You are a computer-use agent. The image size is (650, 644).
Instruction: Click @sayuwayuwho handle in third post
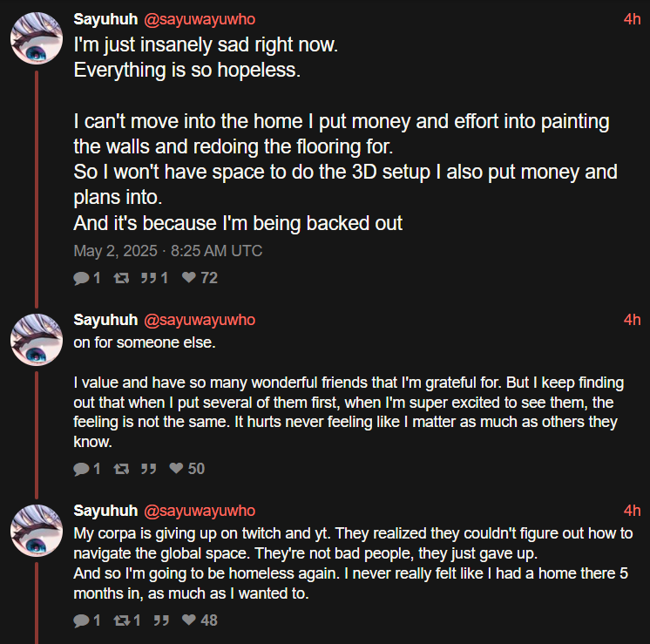pyautogui.click(x=199, y=511)
